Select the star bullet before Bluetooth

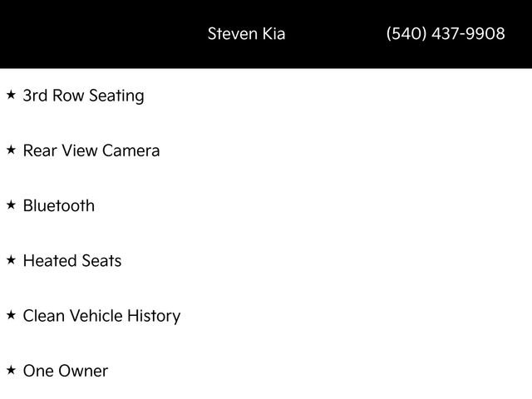11,204
